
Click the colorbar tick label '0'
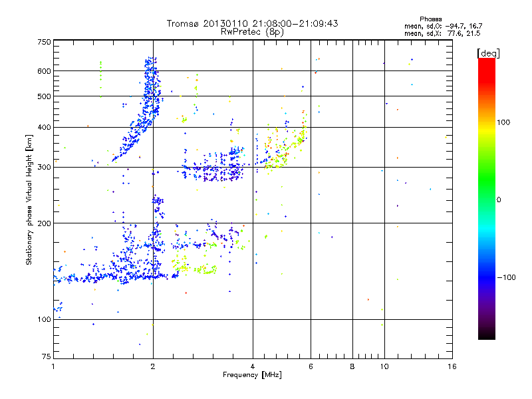499,200
